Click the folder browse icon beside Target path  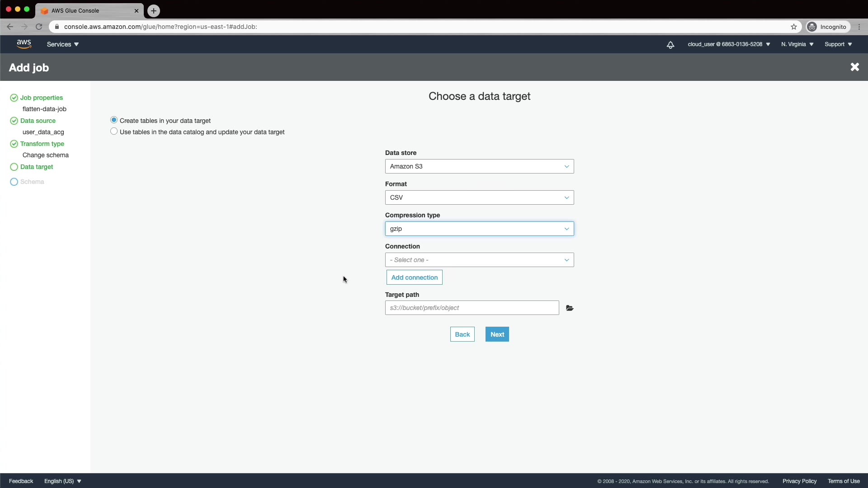[x=570, y=308]
